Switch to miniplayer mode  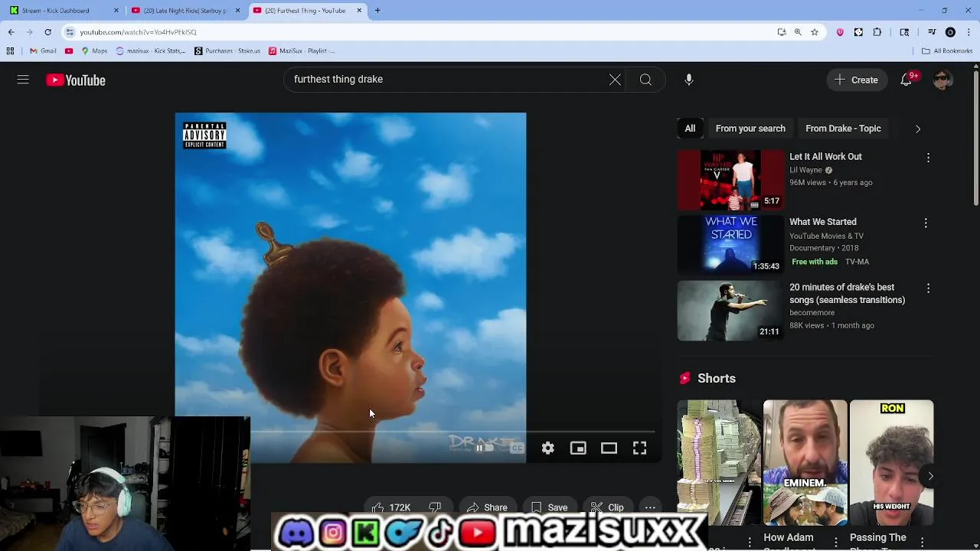click(578, 448)
